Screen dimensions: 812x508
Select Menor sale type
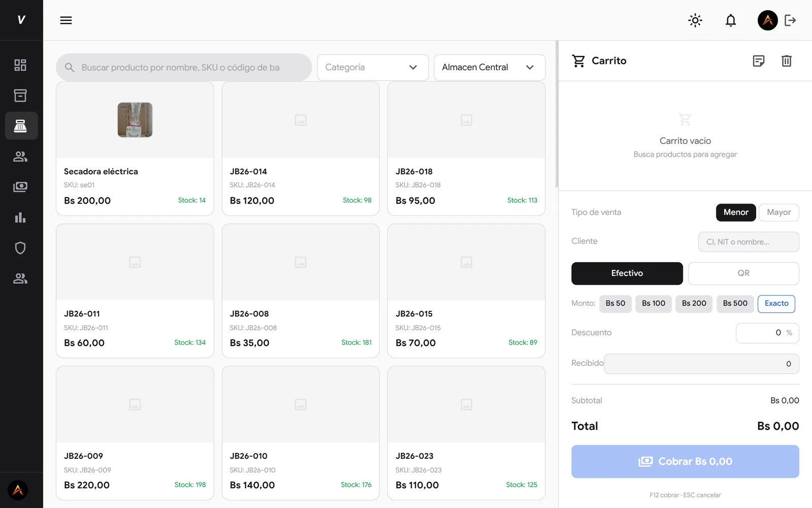pos(736,212)
